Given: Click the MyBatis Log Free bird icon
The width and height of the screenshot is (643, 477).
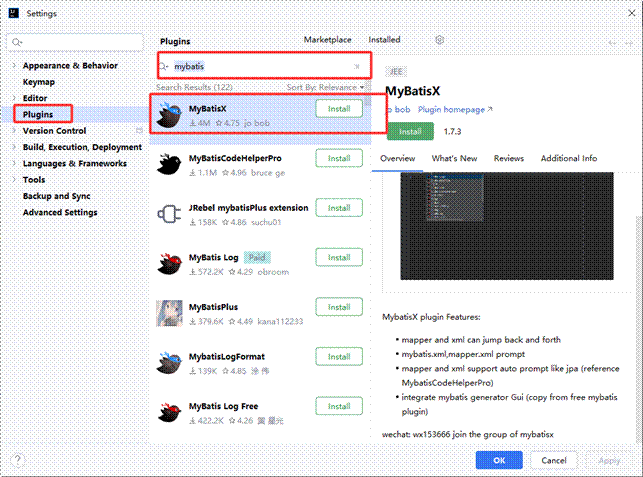Looking at the screenshot, I should pos(169,413).
